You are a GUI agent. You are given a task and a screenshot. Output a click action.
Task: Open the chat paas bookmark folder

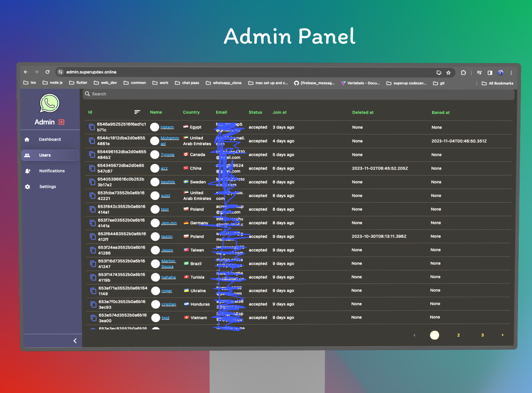[x=187, y=83]
